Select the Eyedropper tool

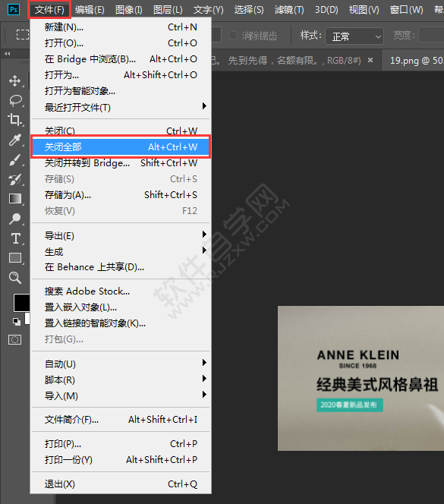(x=15, y=140)
